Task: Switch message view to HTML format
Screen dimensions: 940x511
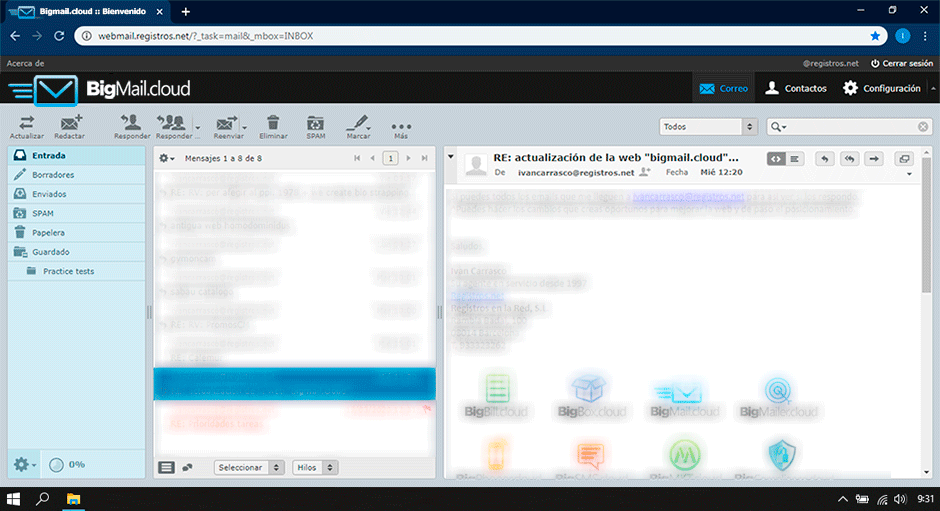Action: point(777,158)
